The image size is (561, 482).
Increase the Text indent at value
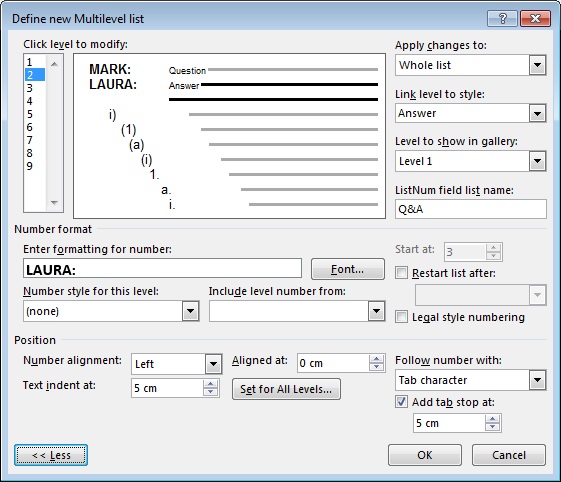210,384
